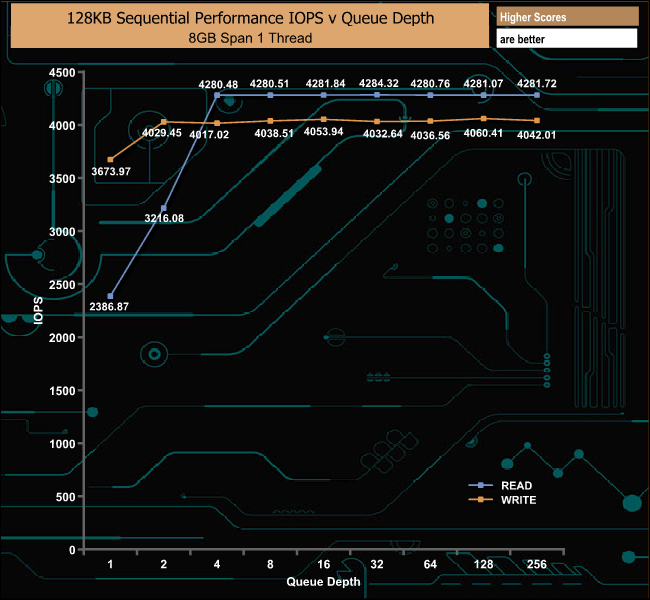Click the y-axis tick label 2500
650x600 pixels.
[62, 285]
